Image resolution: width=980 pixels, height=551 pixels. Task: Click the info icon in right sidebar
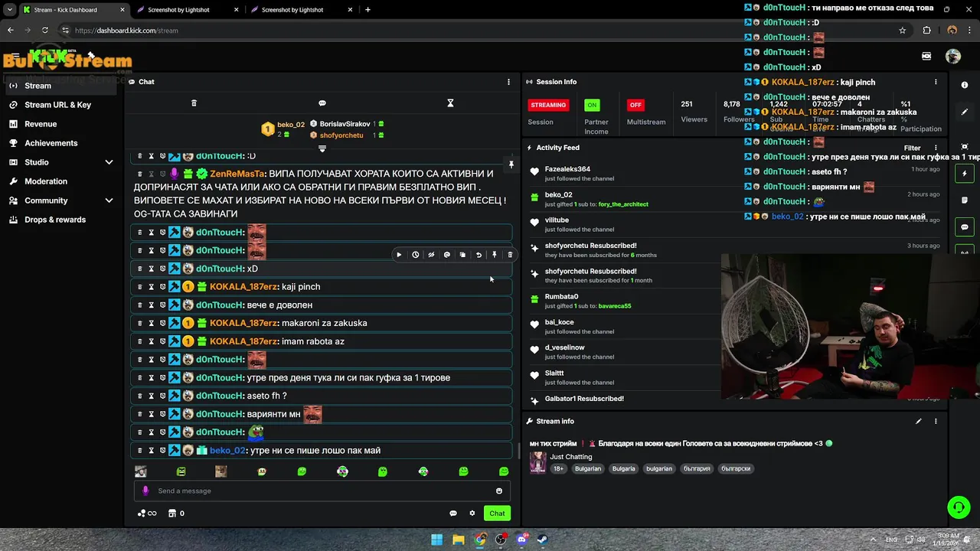tap(965, 85)
